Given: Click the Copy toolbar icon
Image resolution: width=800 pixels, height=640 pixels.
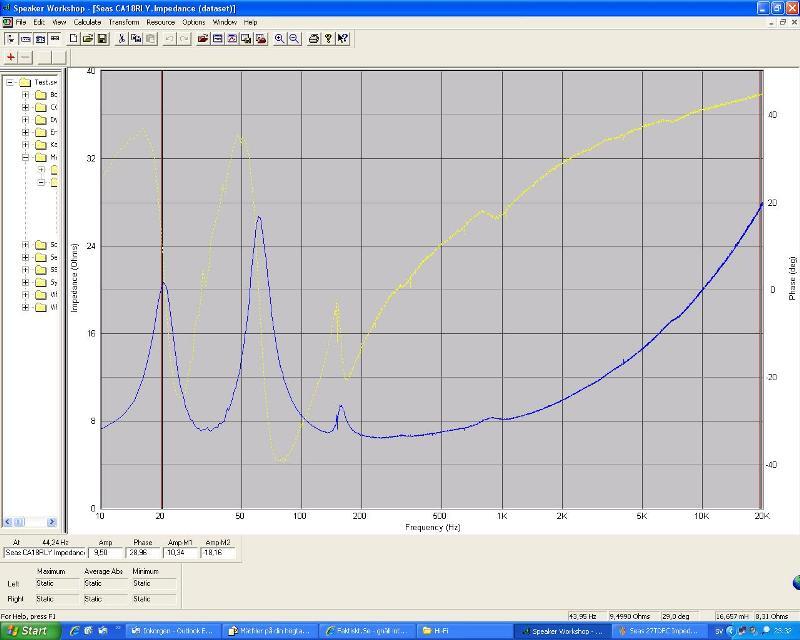Looking at the screenshot, I should pyautogui.click(x=136, y=39).
